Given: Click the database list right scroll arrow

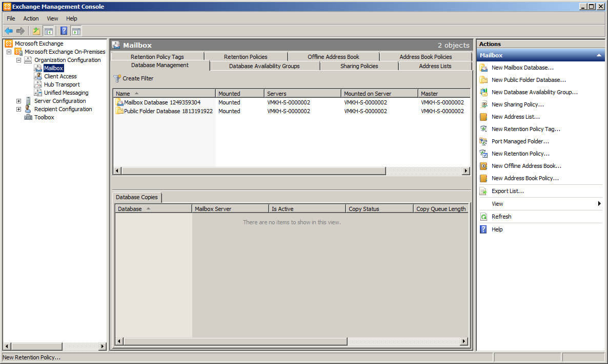Looking at the screenshot, I should point(466,171).
